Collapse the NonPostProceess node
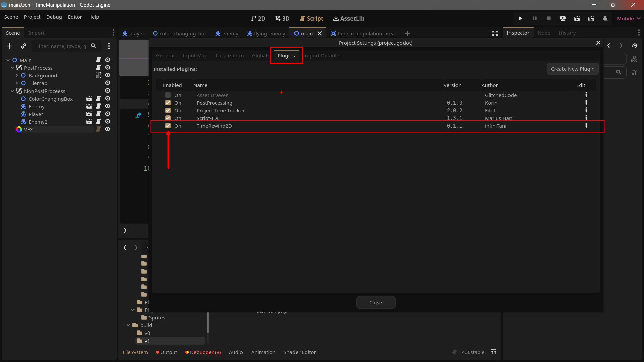Image resolution: width=644 pixels, height=362 pixels. [12, 91]
